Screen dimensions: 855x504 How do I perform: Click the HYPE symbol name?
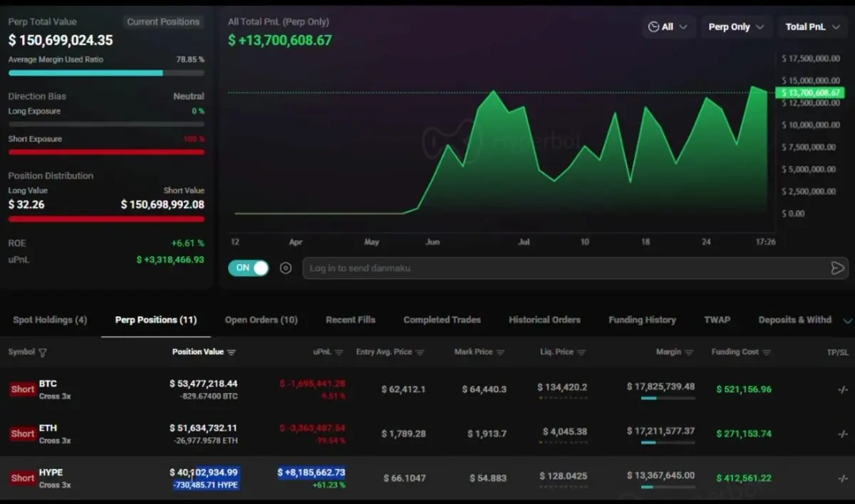(51, 472)
